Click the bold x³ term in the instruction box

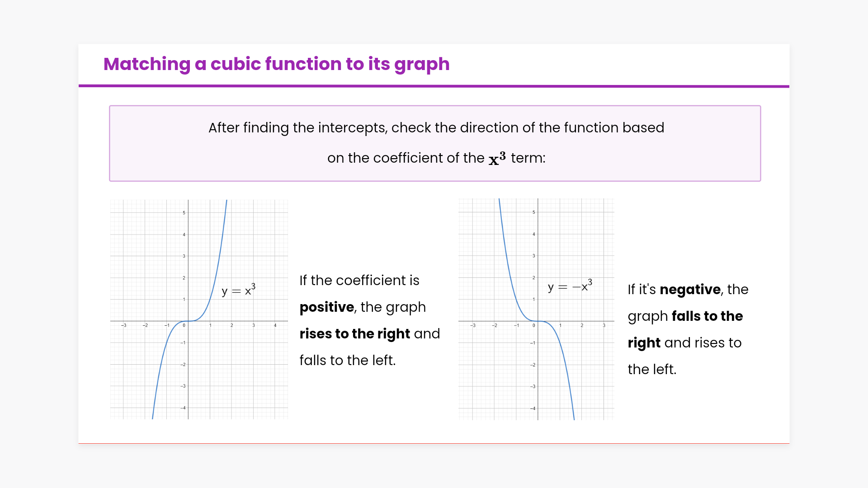[497, 159]
